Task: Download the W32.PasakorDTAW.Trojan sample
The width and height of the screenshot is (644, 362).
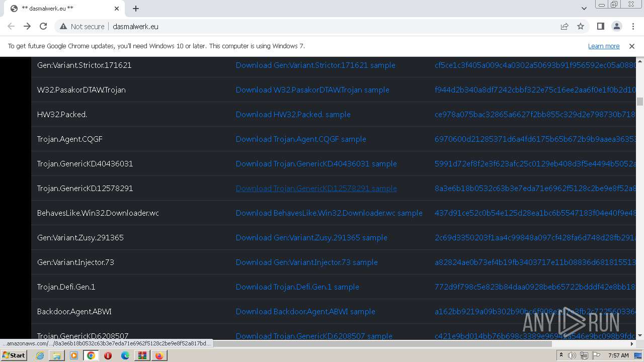Action: 312,90
